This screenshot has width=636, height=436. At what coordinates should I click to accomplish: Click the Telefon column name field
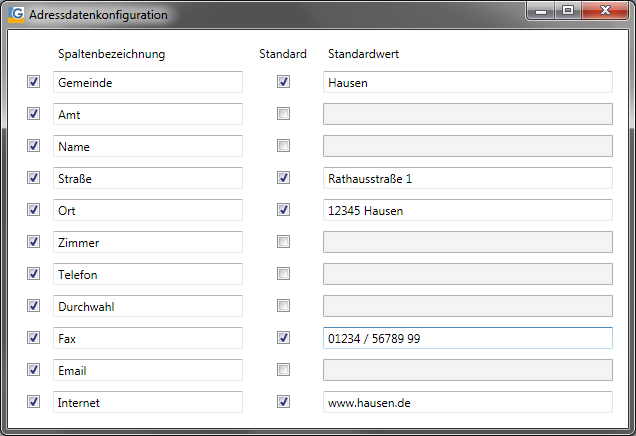[147, 274]
